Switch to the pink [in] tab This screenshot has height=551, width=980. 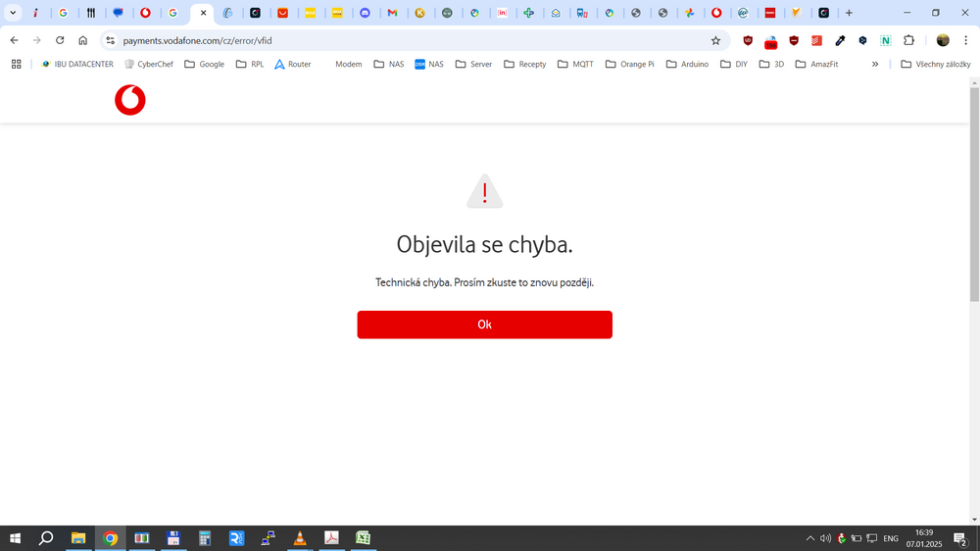(x=502, y=13)
